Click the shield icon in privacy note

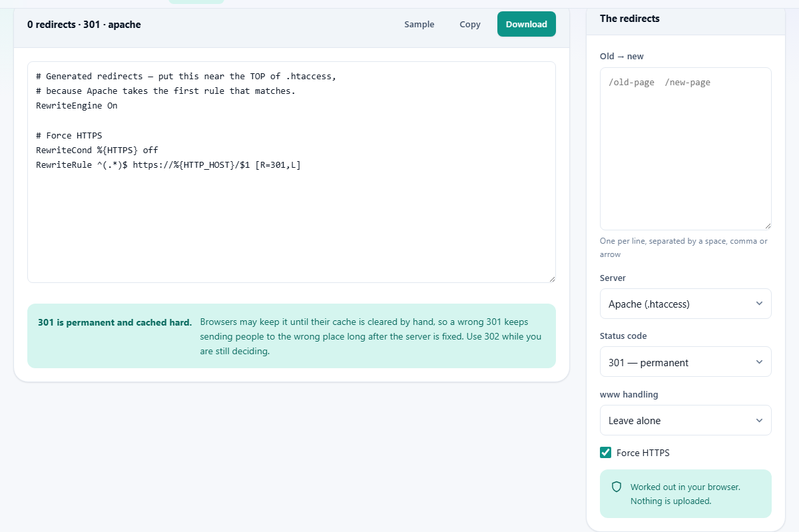(617, 487)
